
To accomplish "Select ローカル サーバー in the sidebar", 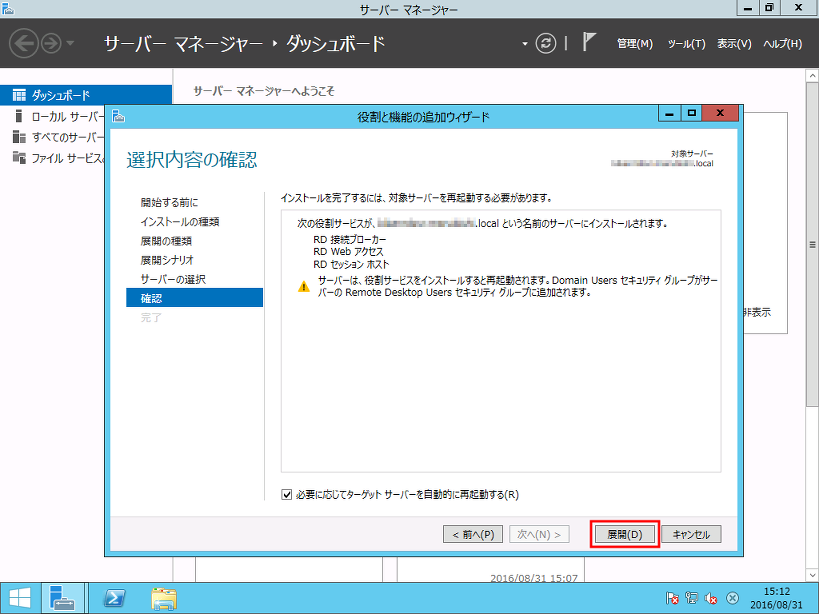I will [55, 115].
